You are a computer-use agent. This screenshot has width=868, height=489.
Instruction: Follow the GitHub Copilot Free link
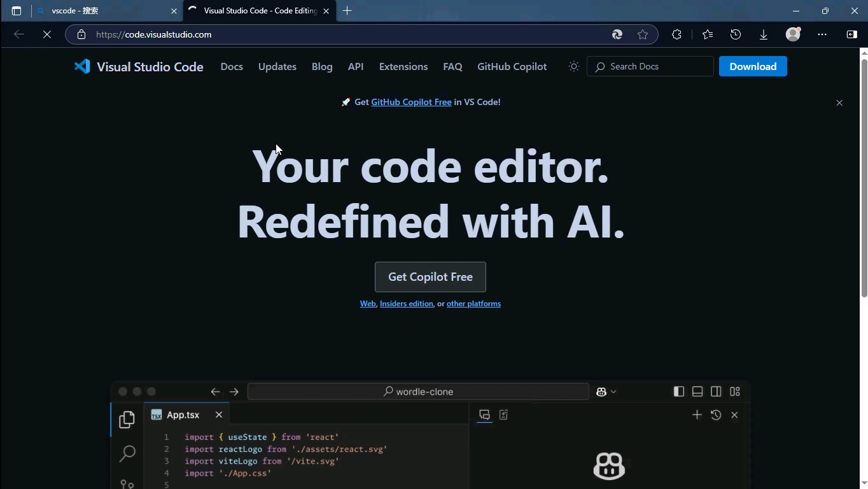411,102
